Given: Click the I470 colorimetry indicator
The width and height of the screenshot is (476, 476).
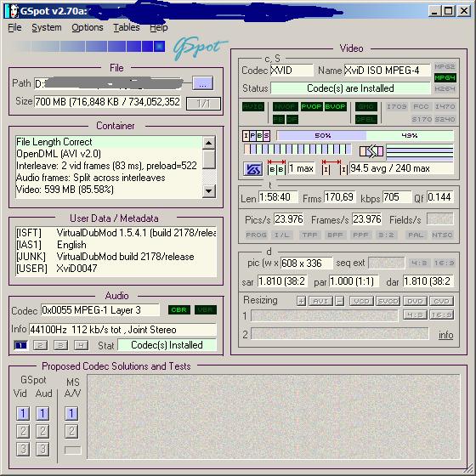Looking at the screenshot, I should coord(445,106).
